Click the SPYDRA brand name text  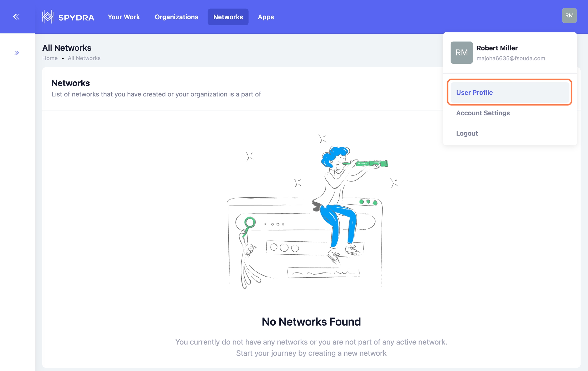[x=76, y=18]
